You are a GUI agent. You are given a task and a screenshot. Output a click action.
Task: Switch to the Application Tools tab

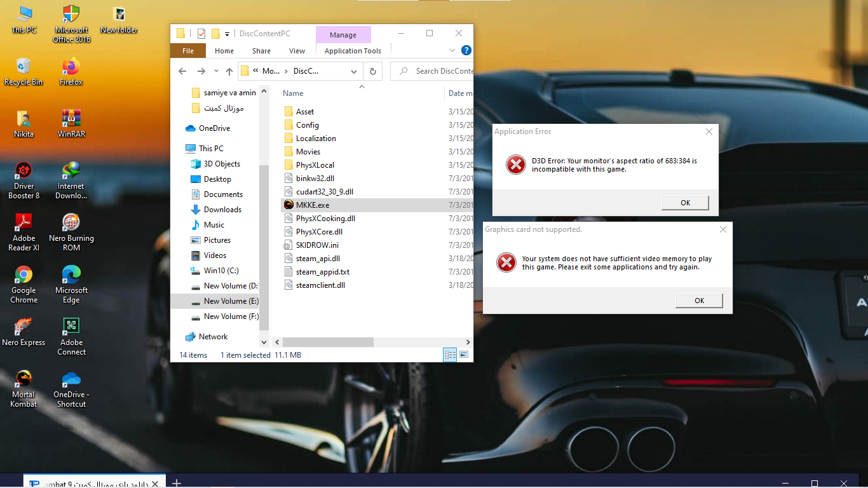tap(353, 51)
